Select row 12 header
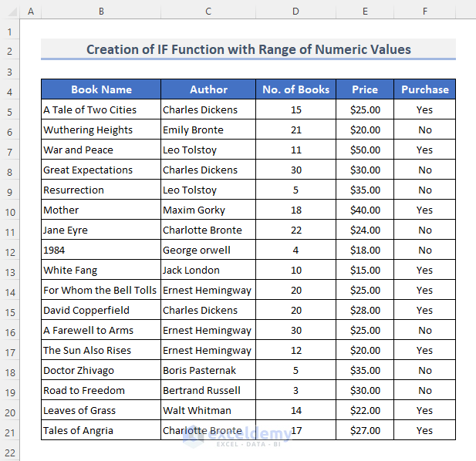 tap(9, 251)
